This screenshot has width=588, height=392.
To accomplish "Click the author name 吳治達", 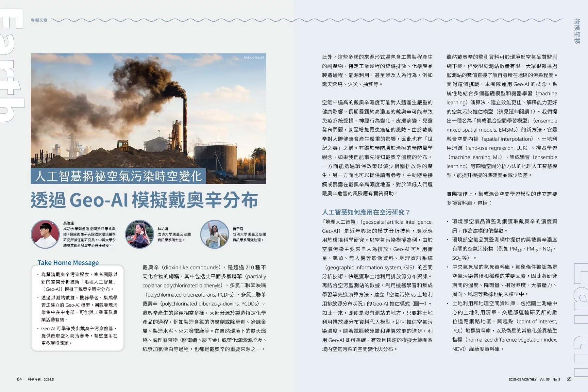I will point(69,223).
